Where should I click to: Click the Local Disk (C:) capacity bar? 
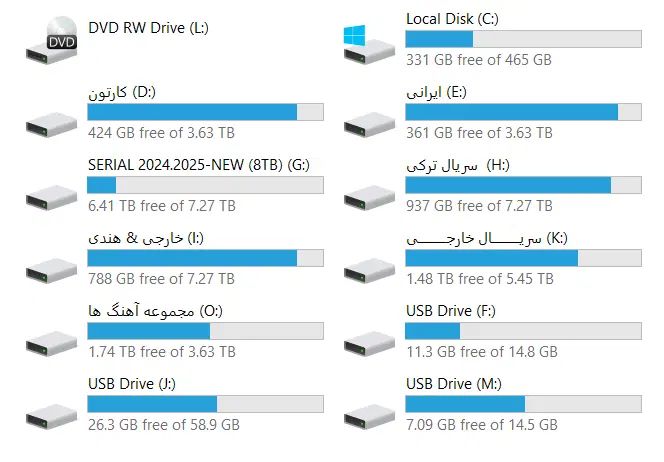523,39
